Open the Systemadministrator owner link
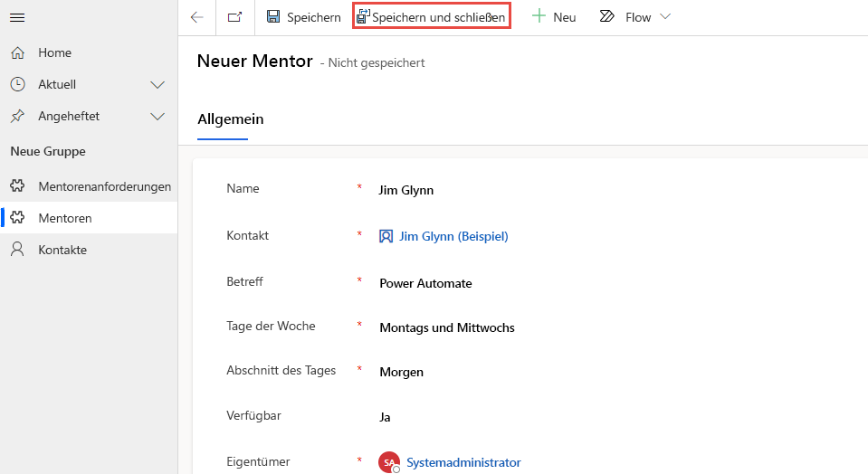Screen dimensions: 868x474 coord(463,462)
